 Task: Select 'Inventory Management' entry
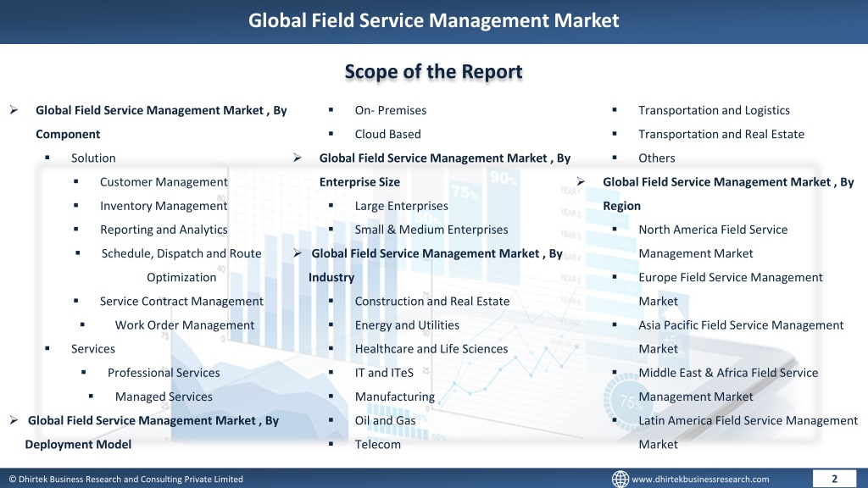point(164,206)
